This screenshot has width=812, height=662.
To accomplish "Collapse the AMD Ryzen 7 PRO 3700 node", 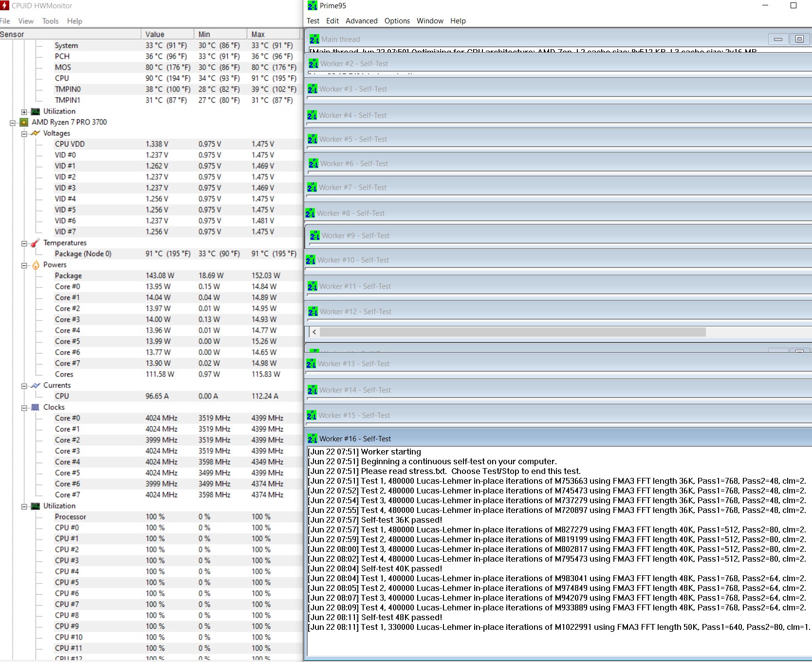I will tap(12, 123).
